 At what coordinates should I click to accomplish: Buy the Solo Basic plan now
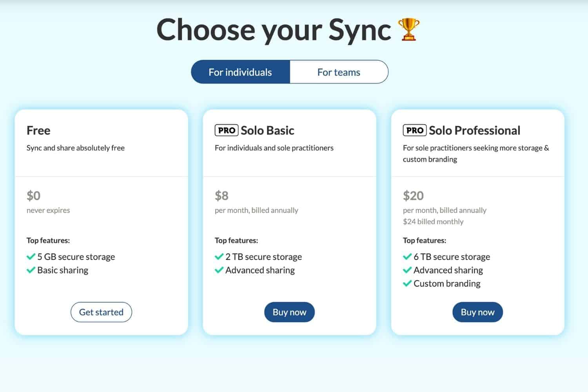[289, 312]
